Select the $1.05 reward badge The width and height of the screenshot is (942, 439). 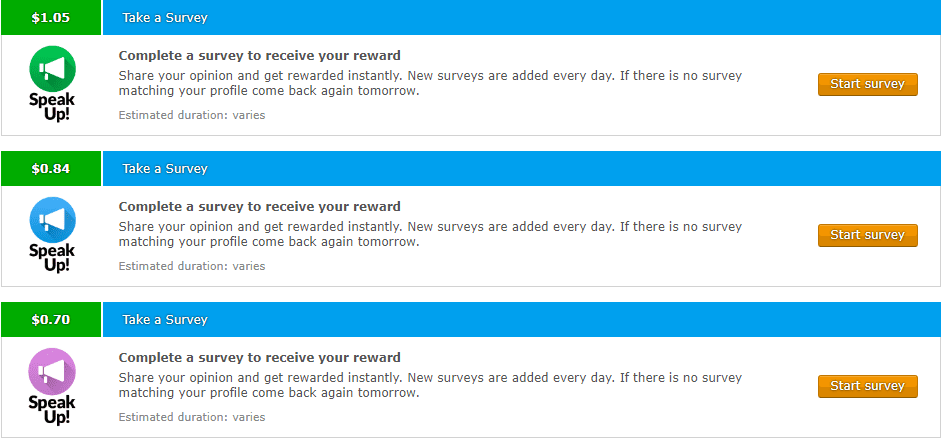[51, 17]
